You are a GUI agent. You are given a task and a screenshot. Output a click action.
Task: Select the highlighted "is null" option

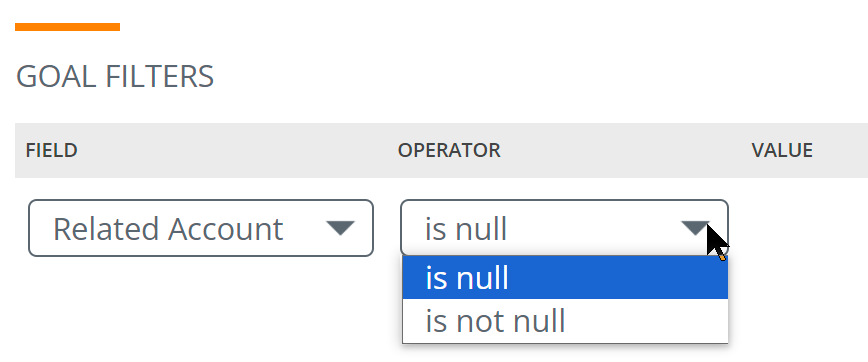point(565,277)
